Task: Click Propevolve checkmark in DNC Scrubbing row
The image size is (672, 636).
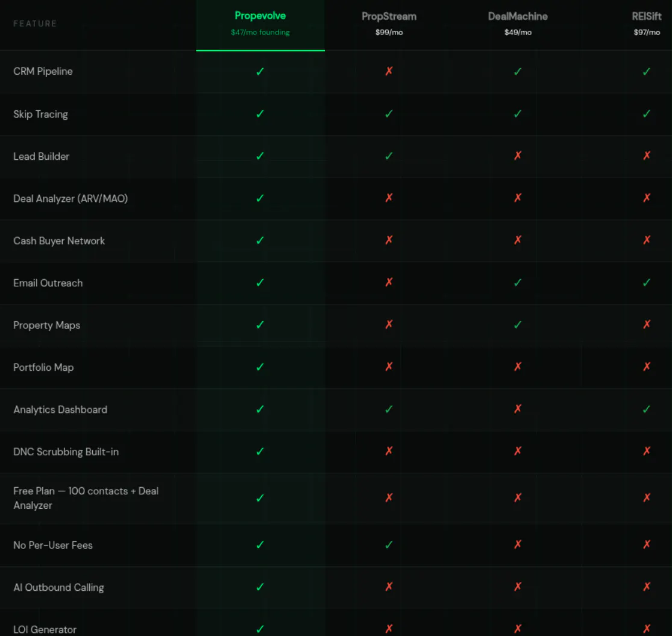Action: click(x=260, y=452)
